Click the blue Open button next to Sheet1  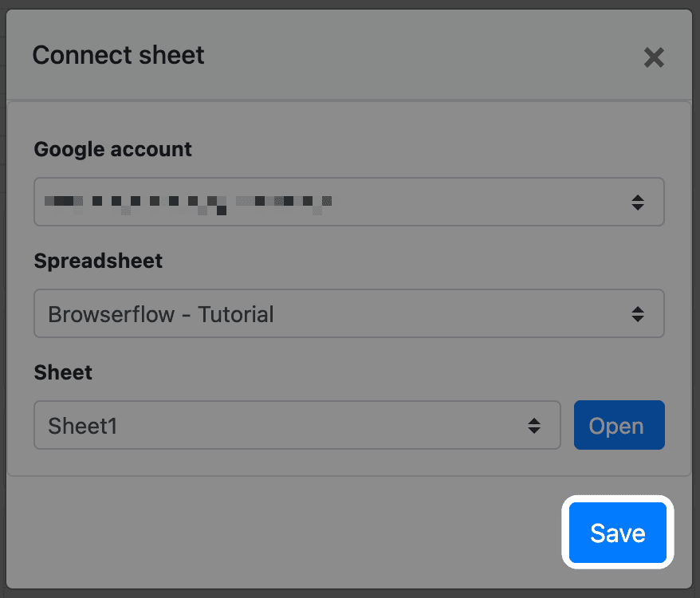pos(619,425)
